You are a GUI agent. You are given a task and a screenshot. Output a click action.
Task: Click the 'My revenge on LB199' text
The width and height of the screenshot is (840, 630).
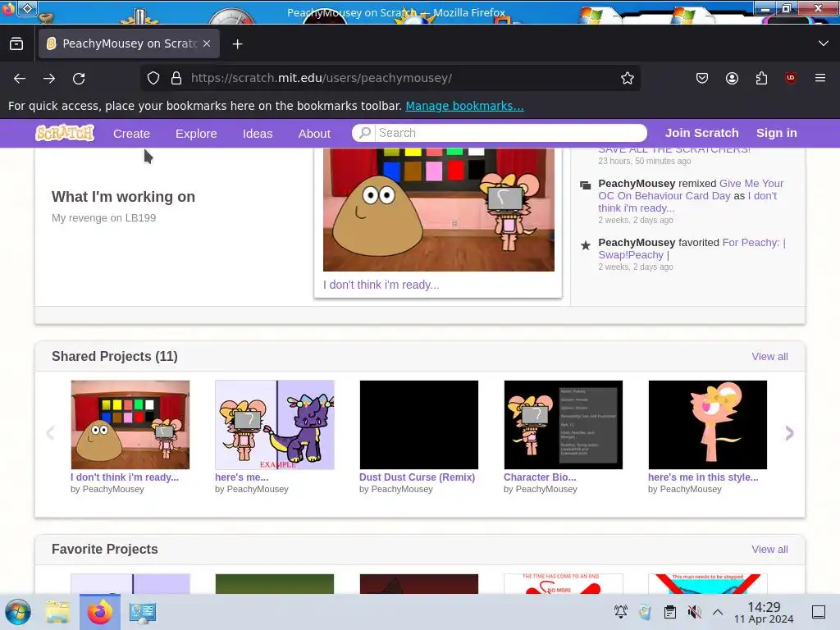click(x=103, y=218)
